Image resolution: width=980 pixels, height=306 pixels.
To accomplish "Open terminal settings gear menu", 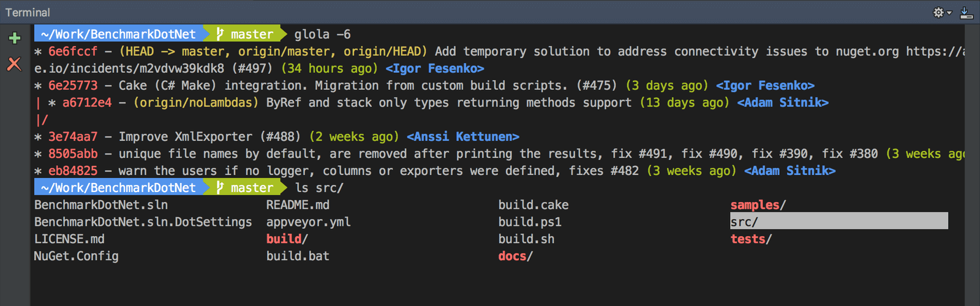I will coord(942,12).
